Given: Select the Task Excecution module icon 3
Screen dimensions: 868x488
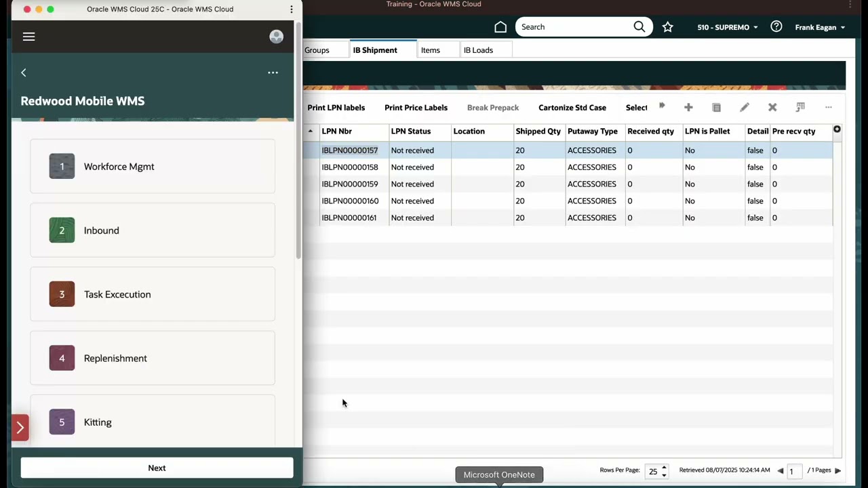Looking at the screenshot, I should tap(62, 294).
